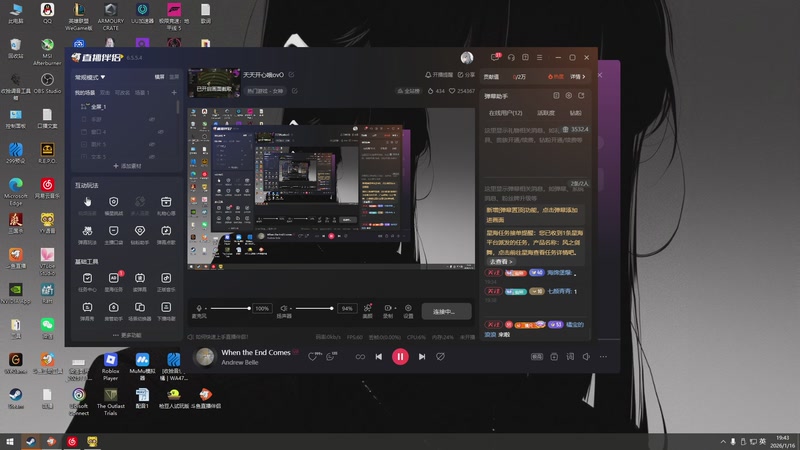Image resolution: width=800 pixels, height=450 pixels.
Task: Pause the playing song
Action: pos(400,357)
